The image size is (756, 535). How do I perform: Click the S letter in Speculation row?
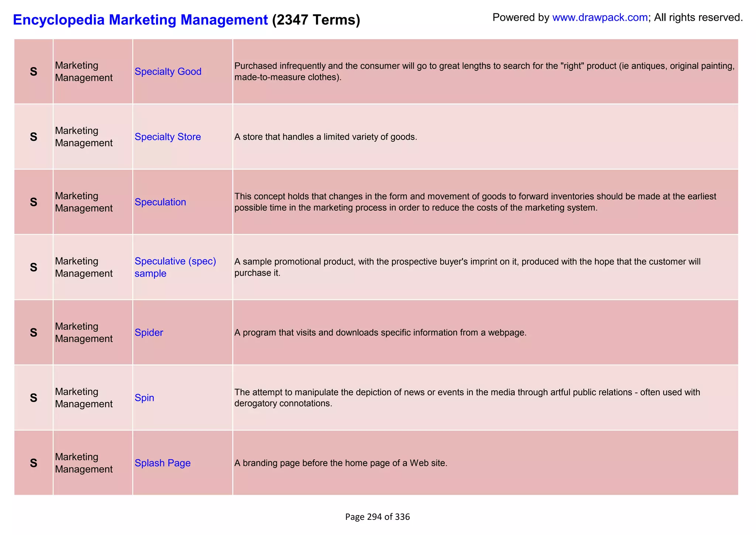34,202
